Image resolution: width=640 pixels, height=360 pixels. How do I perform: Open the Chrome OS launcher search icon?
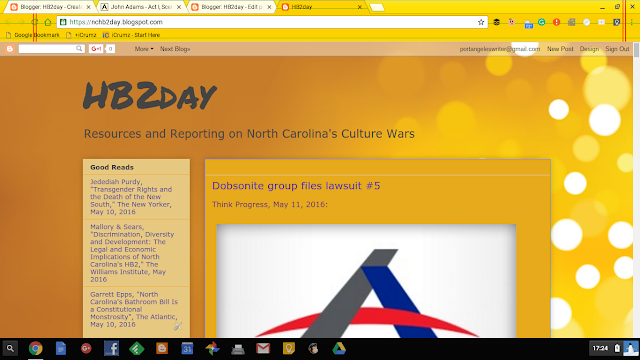coord(10,349)
